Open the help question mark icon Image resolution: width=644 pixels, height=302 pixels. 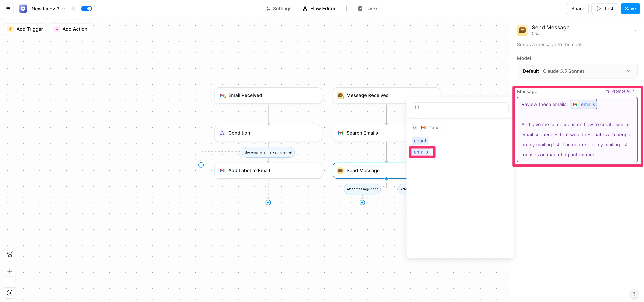pos(634,293)
